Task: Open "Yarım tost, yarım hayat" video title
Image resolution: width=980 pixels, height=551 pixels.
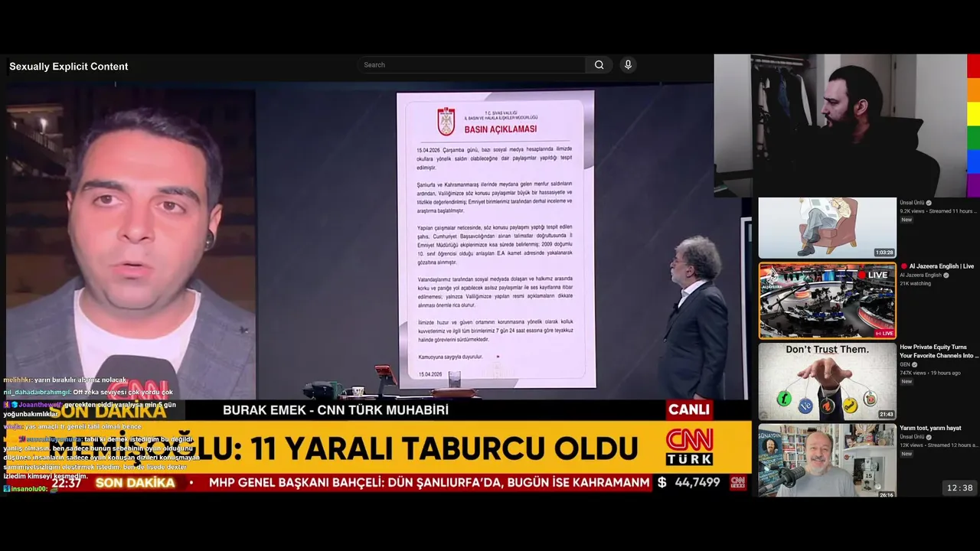Action: tap(930, 428)
